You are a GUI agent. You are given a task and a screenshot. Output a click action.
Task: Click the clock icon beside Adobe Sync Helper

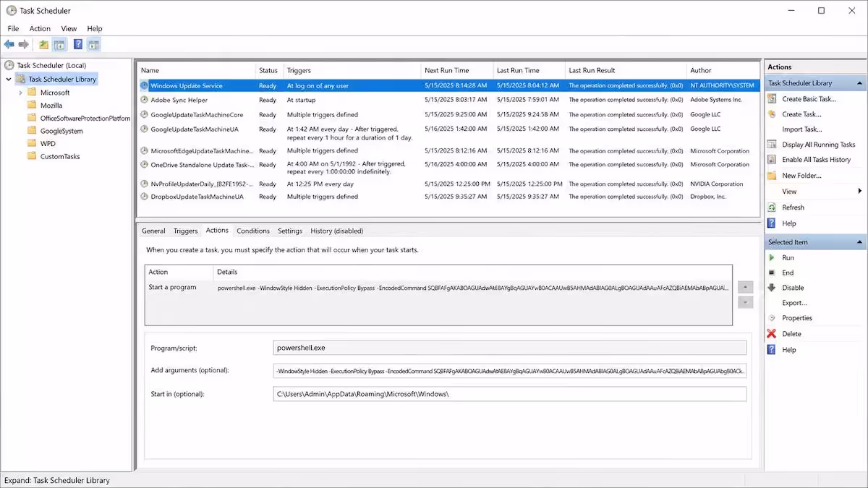145,100
